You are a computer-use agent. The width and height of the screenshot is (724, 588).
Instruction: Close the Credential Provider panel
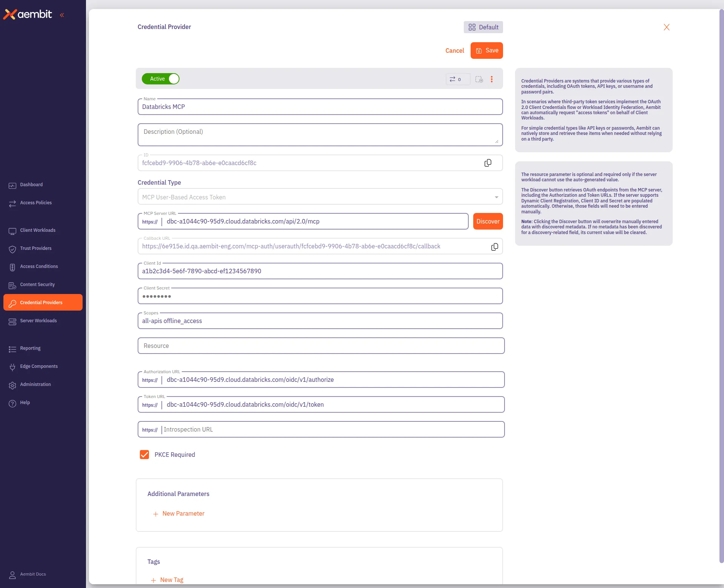click(x=667, y=27)
